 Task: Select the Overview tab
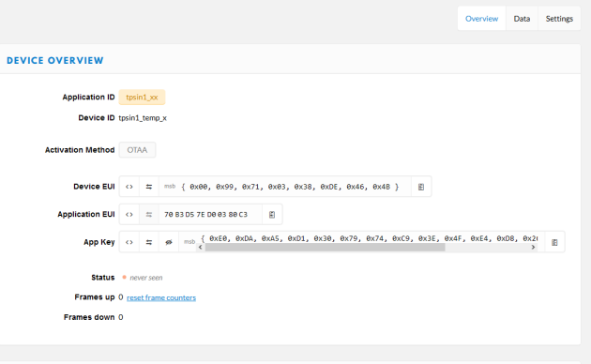481,19
